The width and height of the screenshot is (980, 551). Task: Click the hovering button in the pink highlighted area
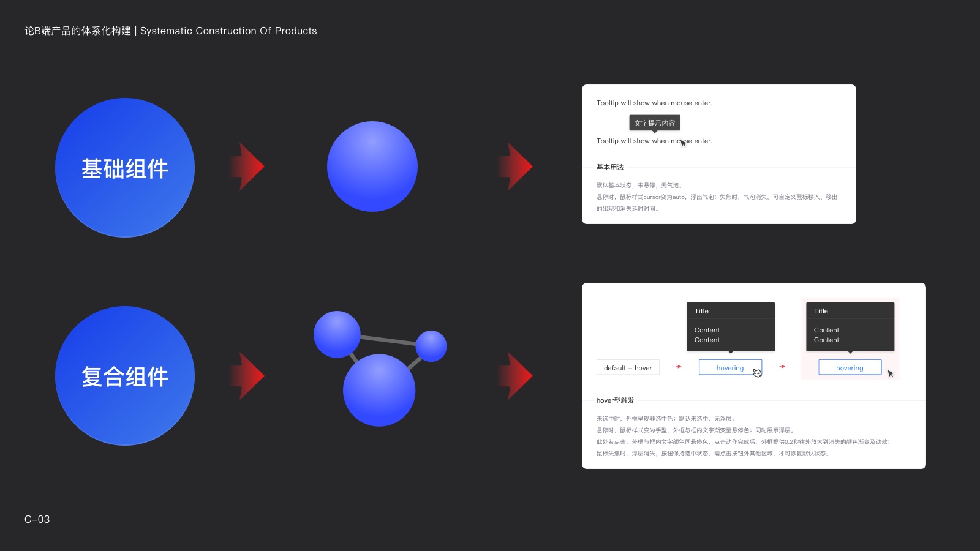click(850, 367)
